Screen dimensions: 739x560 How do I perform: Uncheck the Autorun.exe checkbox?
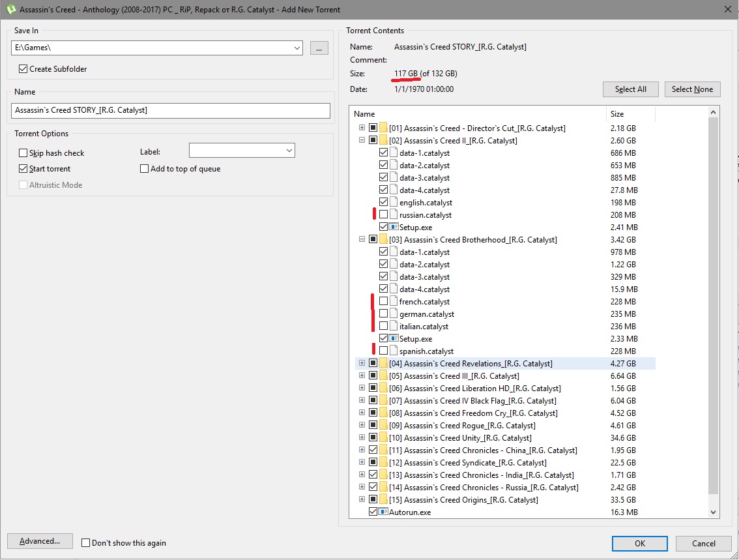tap(373, 512)
